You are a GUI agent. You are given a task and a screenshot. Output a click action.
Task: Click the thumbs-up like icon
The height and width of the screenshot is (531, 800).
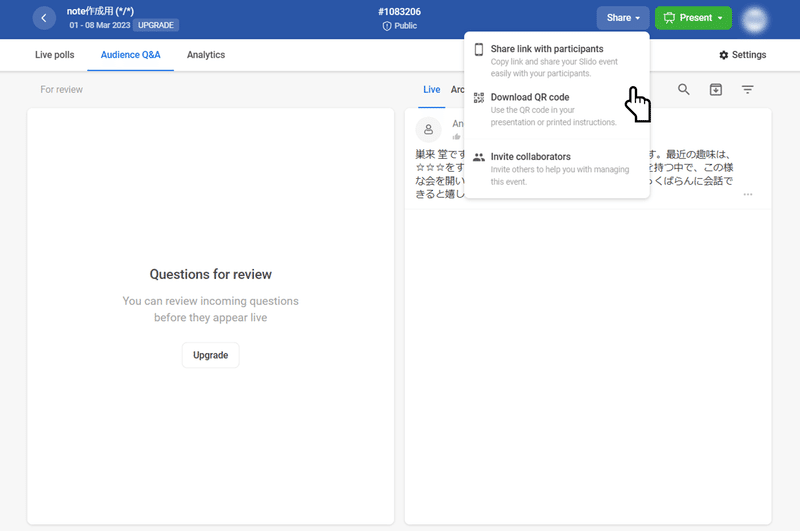click(456, 137)
